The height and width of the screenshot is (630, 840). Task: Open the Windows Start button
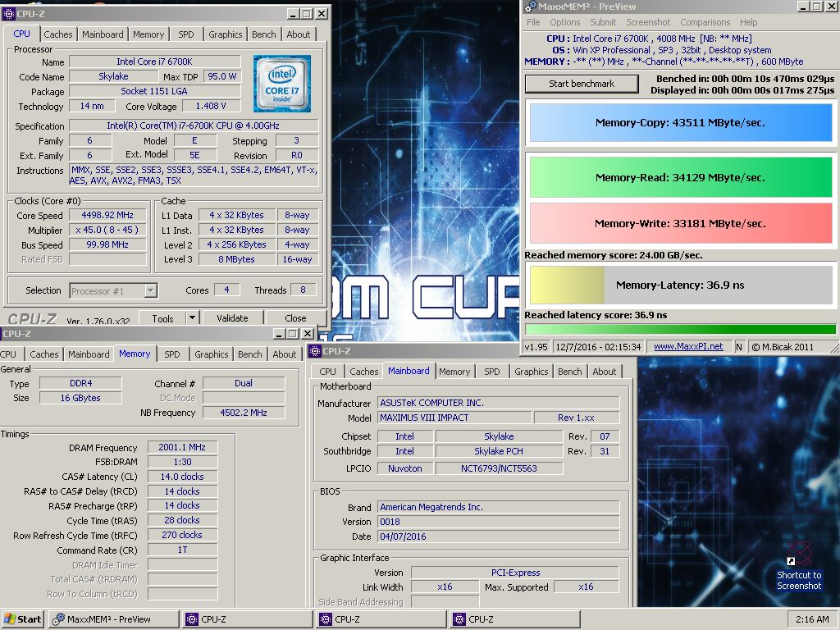click(22, 619)
